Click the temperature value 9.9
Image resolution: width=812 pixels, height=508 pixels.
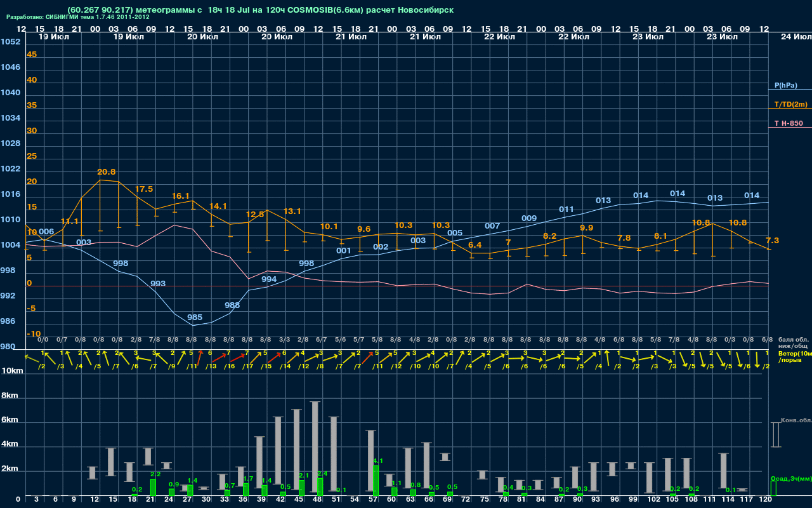tap(587, 228)
